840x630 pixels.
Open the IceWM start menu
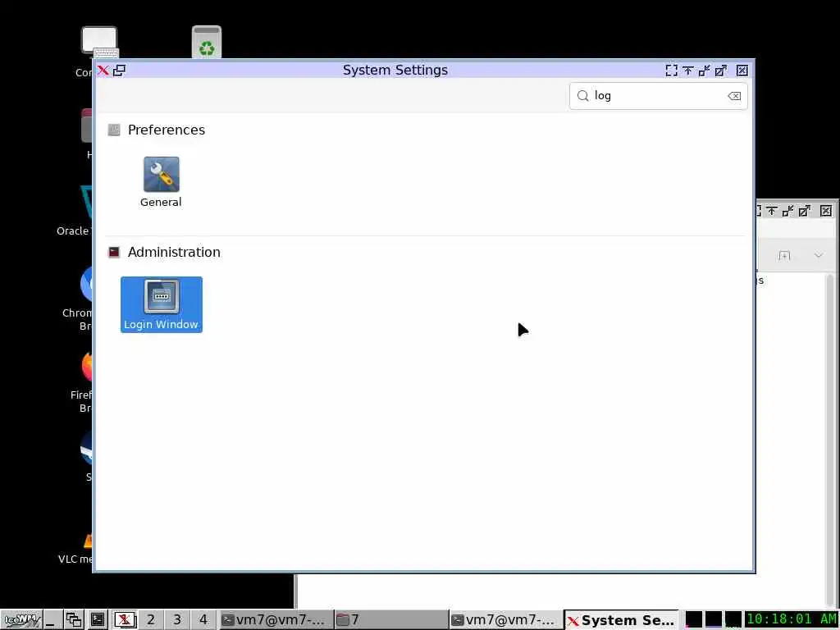(x=22, y=620)
